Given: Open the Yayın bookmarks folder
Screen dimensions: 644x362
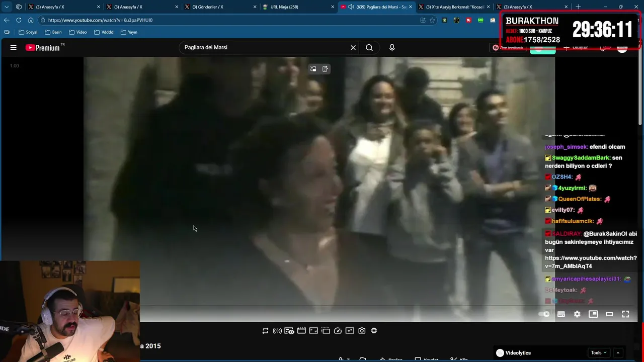Looking at the screenshot, I should [129, 32].
